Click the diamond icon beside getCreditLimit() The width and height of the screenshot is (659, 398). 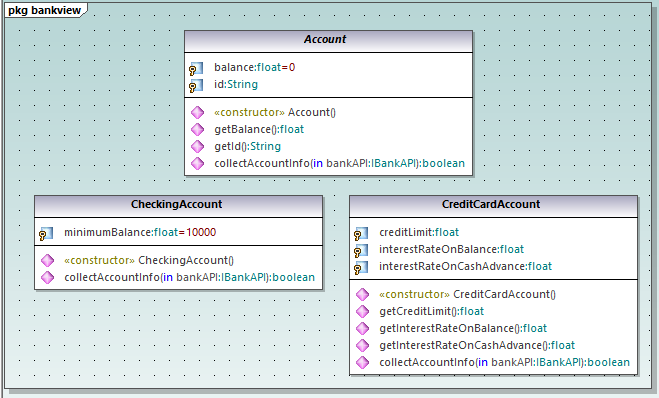[362, 311]
